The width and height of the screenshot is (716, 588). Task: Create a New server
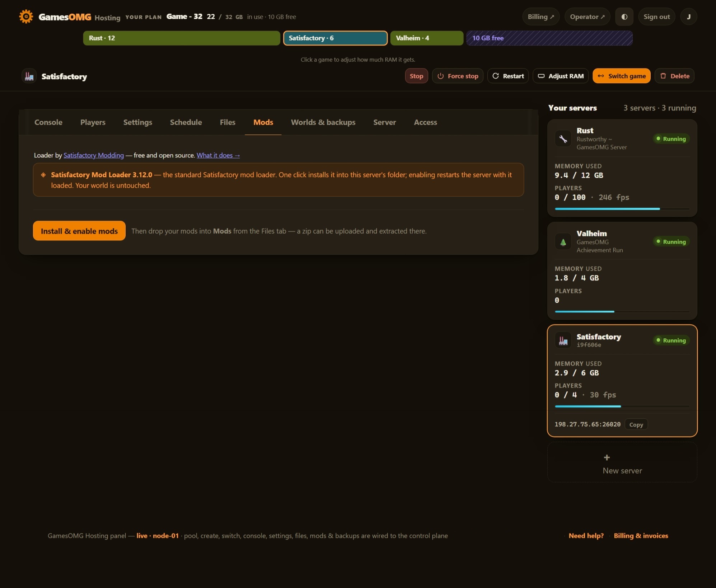[622, 463]
